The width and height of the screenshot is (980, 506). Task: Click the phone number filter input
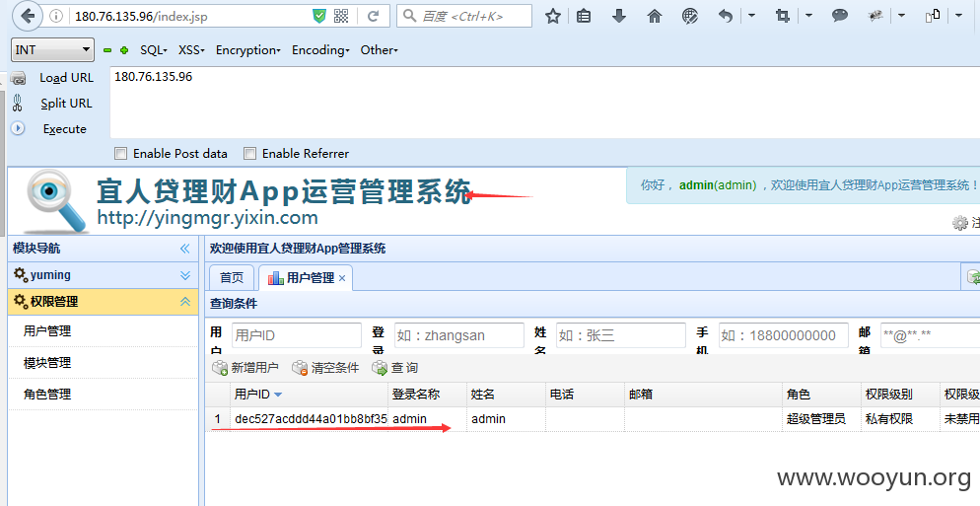[783, 335]
